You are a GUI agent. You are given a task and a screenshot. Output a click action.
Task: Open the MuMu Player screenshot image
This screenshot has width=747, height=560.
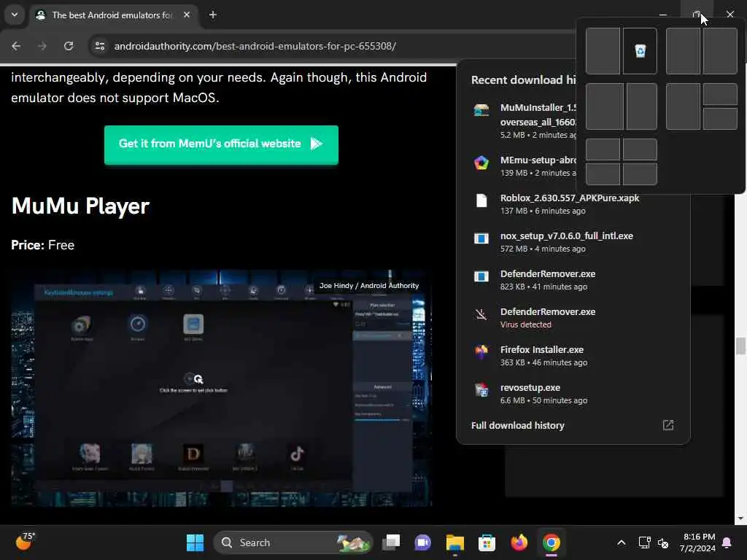tap(222, 388)
